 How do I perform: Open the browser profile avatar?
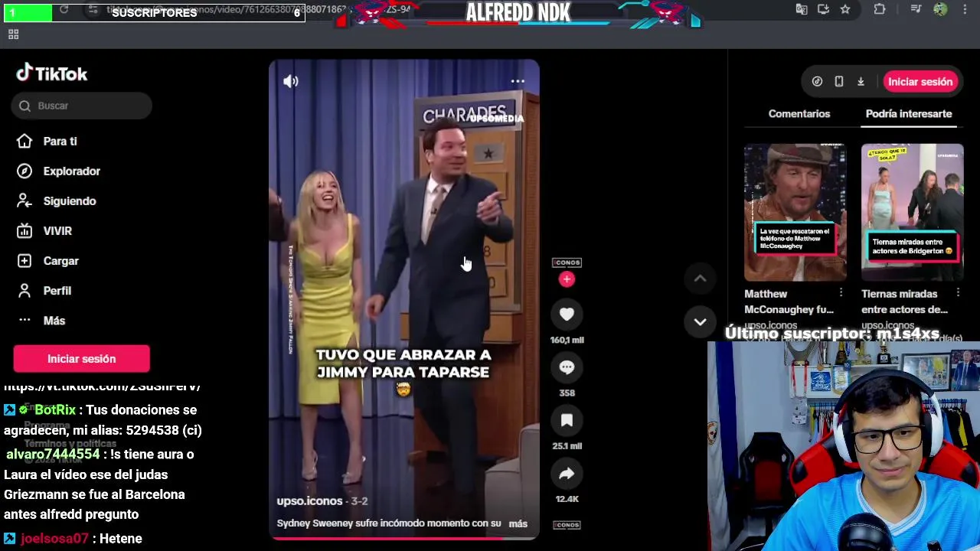940,9
